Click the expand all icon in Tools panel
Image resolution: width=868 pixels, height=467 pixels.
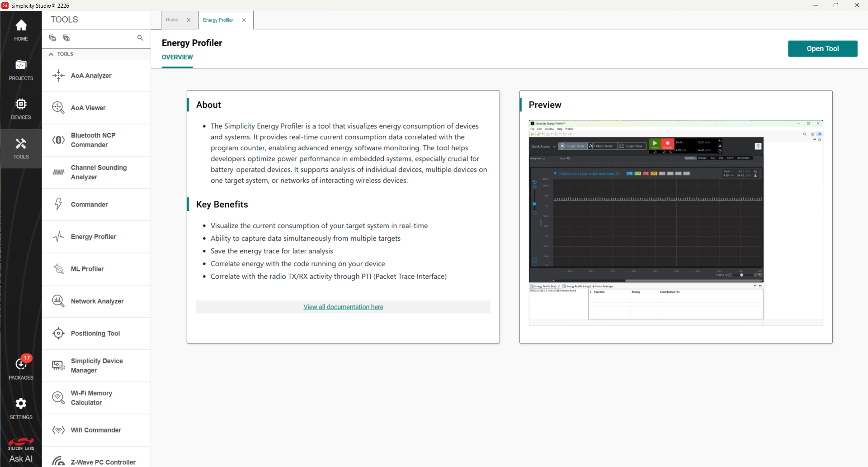pyautogui.click(x=66, y=38)
